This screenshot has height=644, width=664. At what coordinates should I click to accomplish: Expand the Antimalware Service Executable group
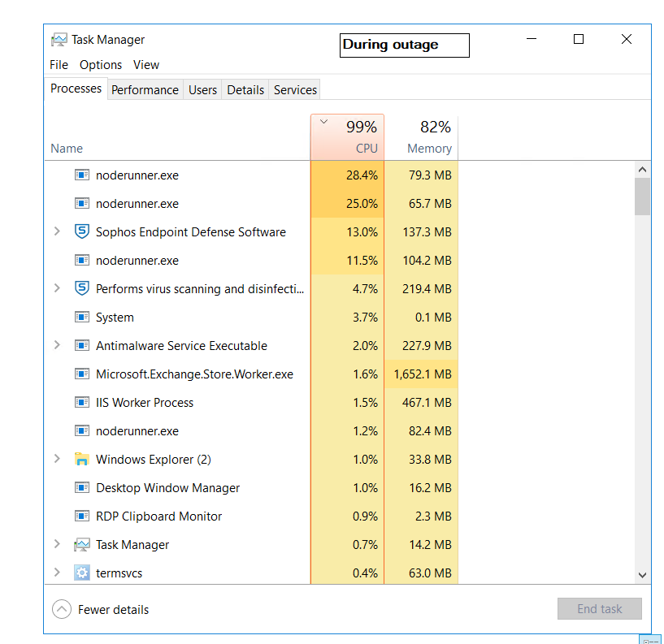57,345
